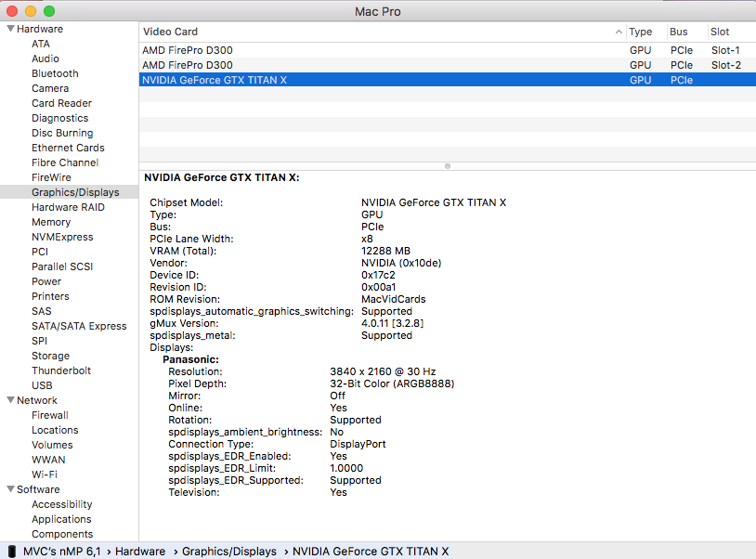
Task: Select Audio in the sidebar
Action: click(46, 58)
